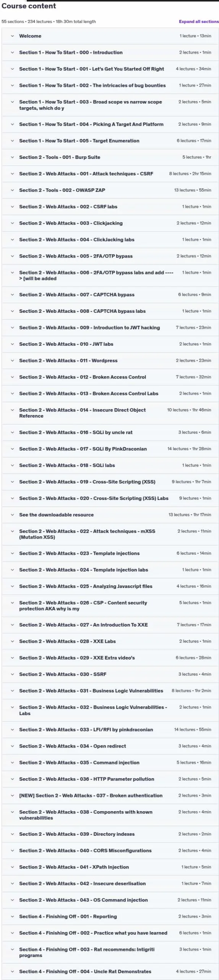Open Uncle Rat Demonstrates section
Screen dimensions: 219x980
click(110, 972)
